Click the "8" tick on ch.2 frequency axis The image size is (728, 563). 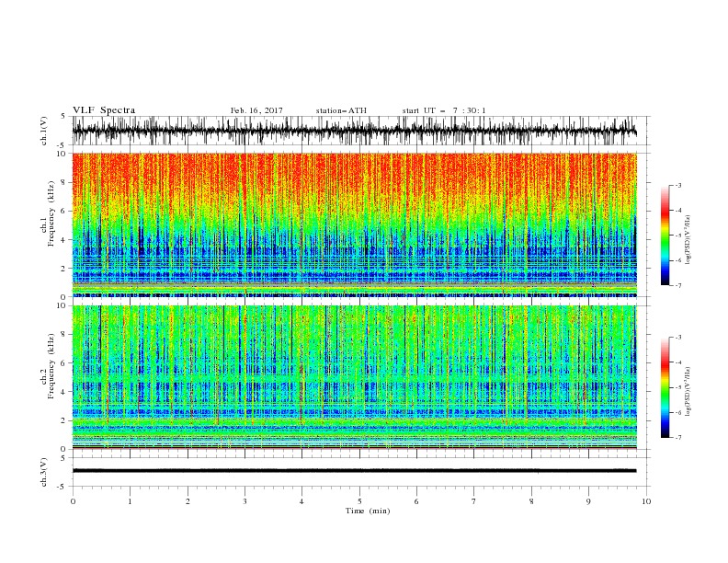(64, 335)
